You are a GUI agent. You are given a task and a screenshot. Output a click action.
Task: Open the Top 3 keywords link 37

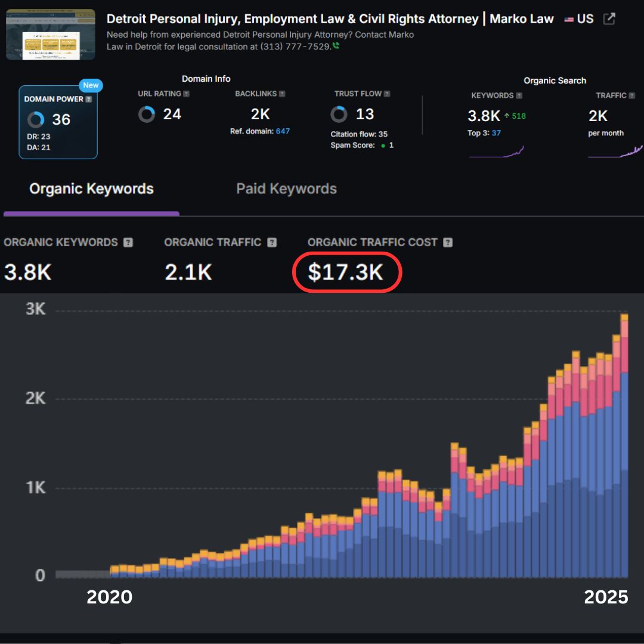coord(496,132)
